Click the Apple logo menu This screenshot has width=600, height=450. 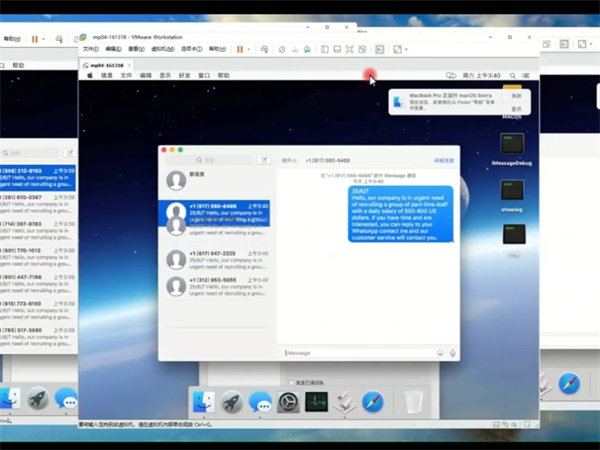click(x=89, y=75)
